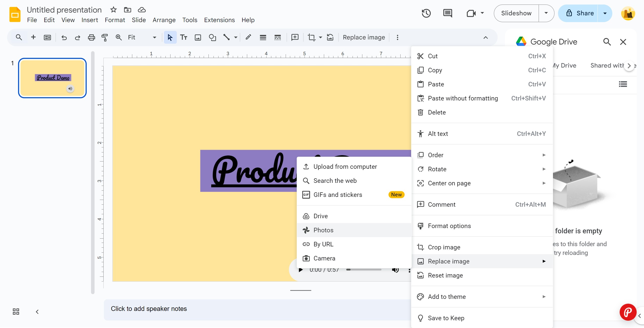Select the slide 1 thumbnail
This screenshot has width=644, height=328.
[52, 78]
